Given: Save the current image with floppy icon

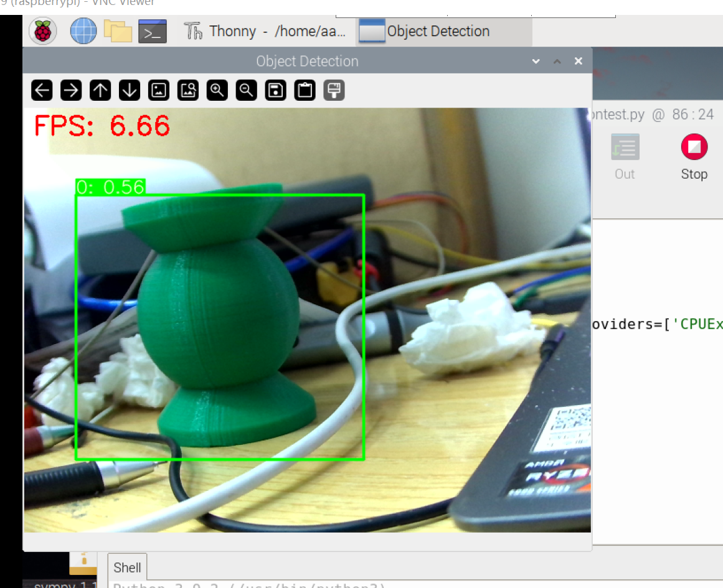Looking at the screenshot, I should click(x=276, y=91).
